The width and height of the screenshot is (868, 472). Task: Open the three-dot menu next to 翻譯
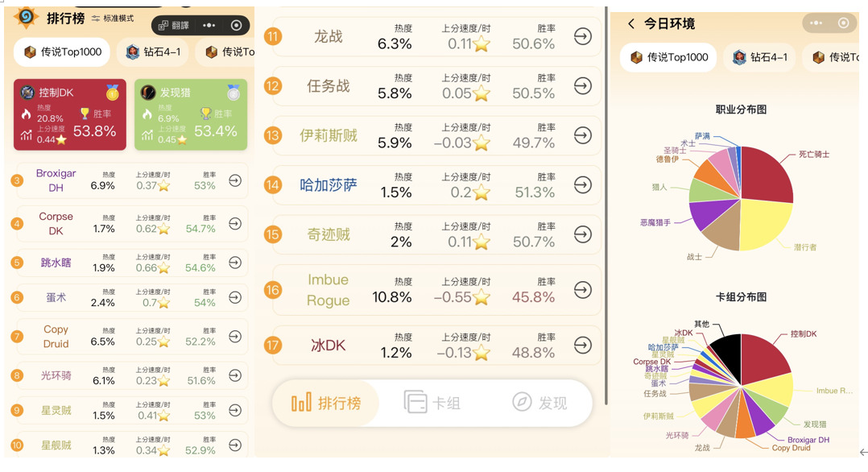[209, 25]
